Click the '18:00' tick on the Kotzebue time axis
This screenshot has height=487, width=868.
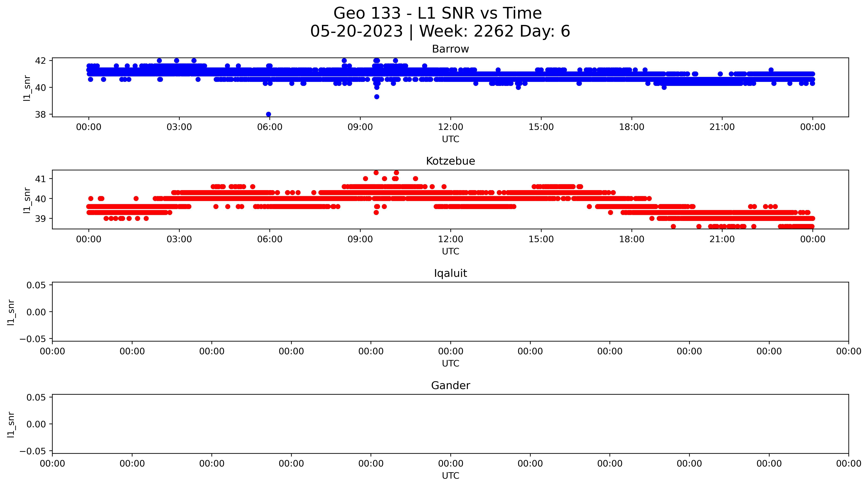tap(631, 239)
